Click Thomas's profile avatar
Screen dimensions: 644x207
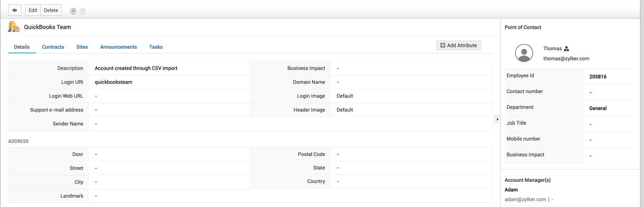click(524, 53)
